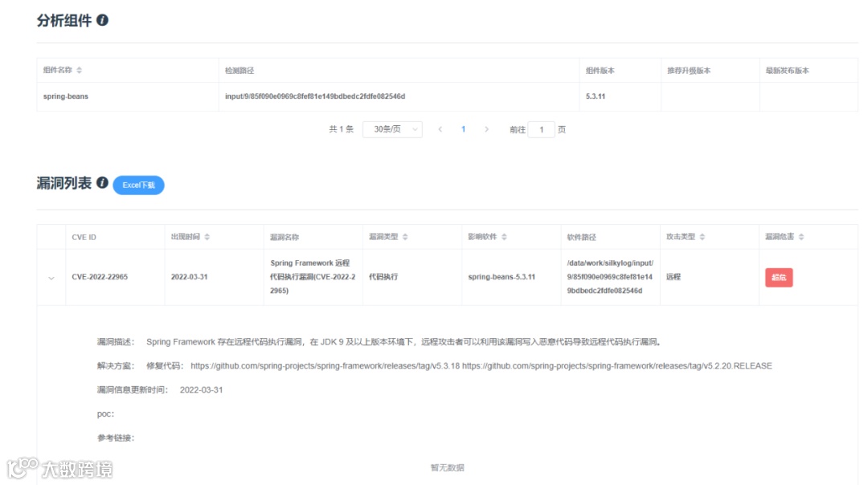
Task: Sort vulnerability list by 出现时间
Action: pyautogui.click(x=207, y=237)
